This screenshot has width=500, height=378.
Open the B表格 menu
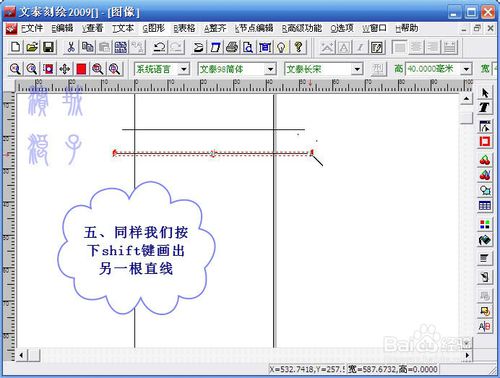[x=184, y=28]
